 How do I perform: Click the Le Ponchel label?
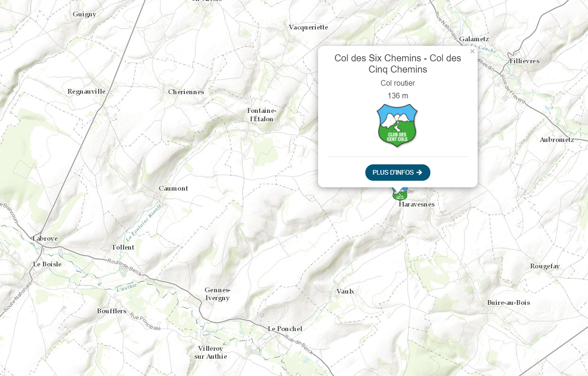pyautogui.click(x=285, y=329)
